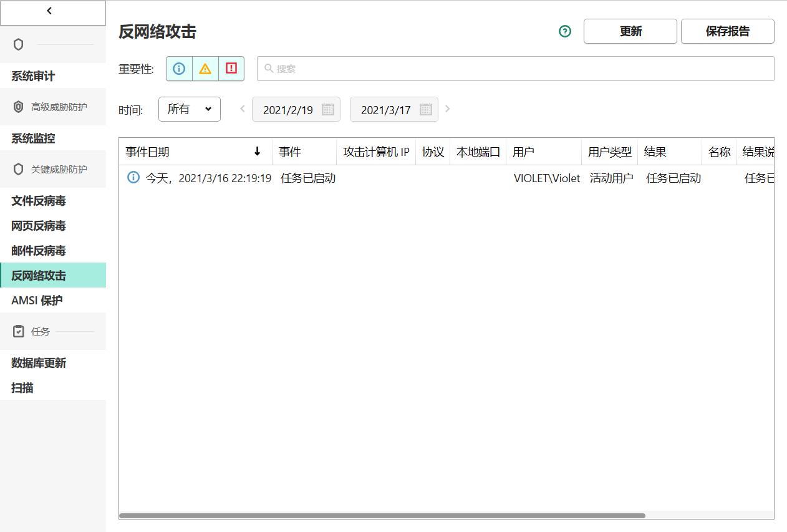Image resolution: width=787 pixels, height=532 pixels.
Task: Toggle the yellow warning severity filter
Action: point(205,69)
